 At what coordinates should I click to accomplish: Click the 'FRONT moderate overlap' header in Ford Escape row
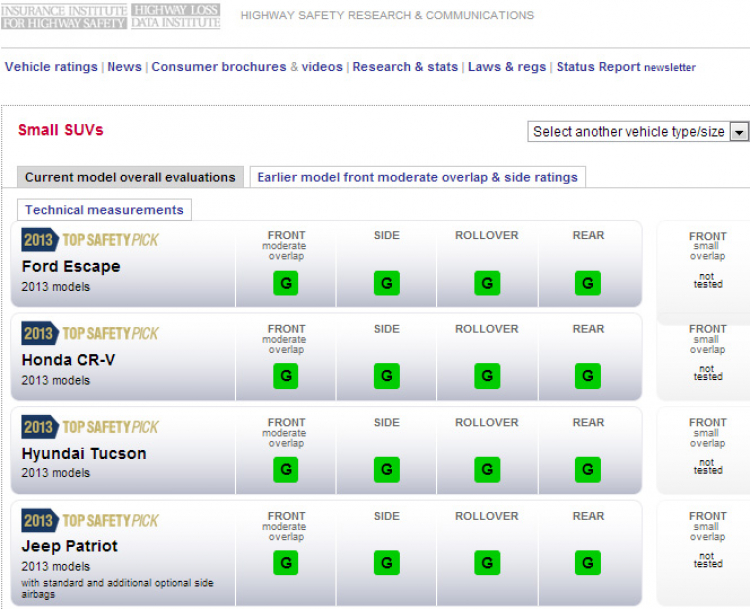286,245
